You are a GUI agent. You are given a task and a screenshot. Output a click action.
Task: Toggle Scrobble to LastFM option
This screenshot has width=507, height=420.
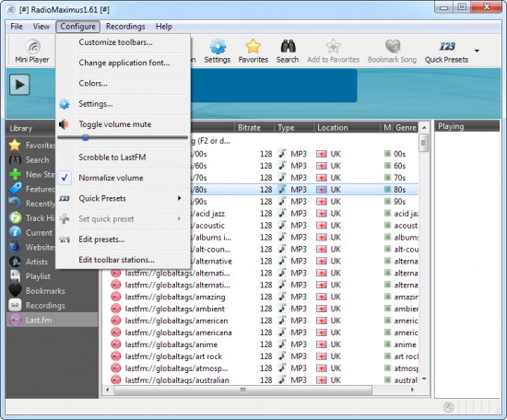tap(123, 157)
